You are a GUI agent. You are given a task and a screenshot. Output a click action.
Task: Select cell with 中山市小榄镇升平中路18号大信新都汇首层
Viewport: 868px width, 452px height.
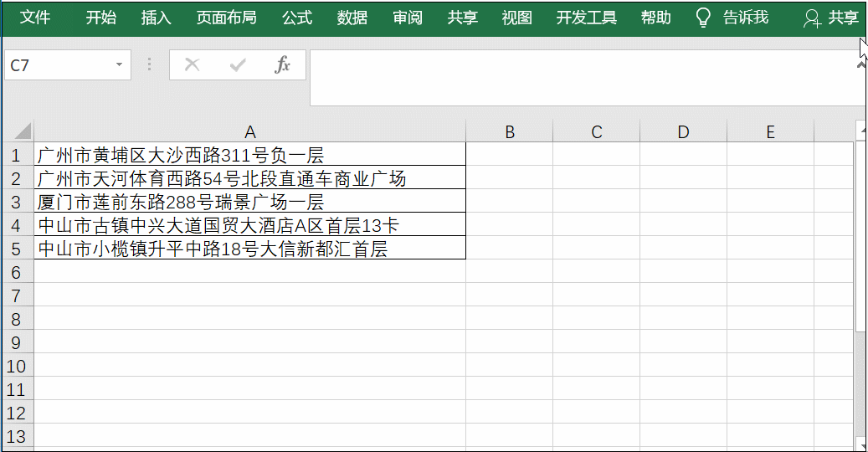pos(249,249)
